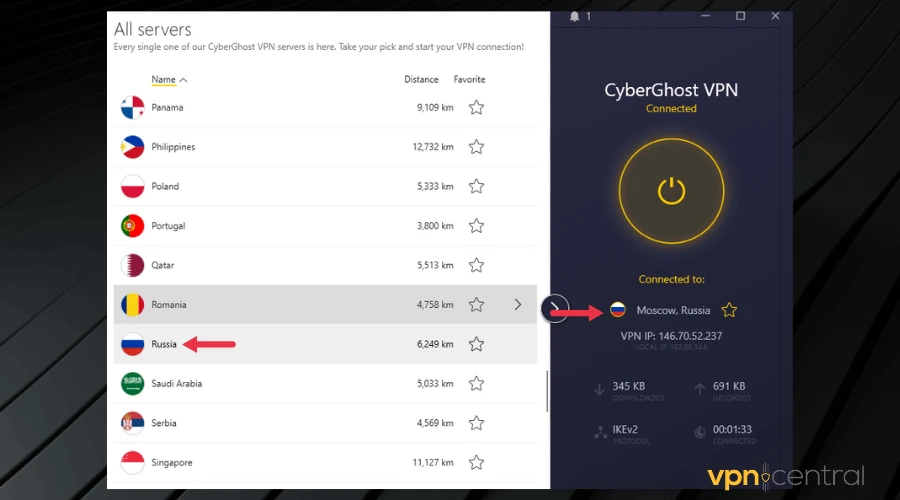Toggle yellow favorite star for Moscow, Russia
This screenshot has width=900, height=500.
click(730, 310)
